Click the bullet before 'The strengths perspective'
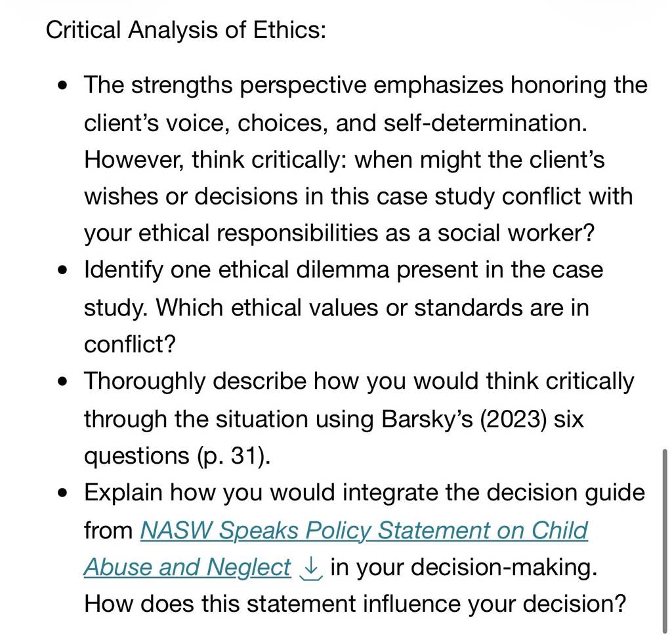 [x=62, y=85]
